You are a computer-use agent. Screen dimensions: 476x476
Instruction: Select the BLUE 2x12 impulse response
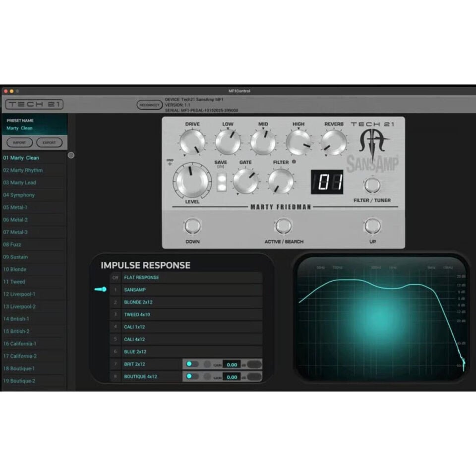point(186,352)
